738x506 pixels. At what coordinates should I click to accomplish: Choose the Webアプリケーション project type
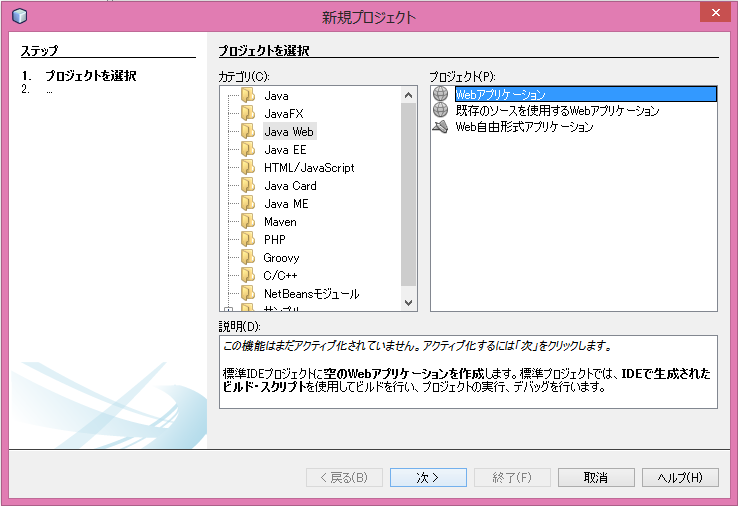click(x=586, y=94)
